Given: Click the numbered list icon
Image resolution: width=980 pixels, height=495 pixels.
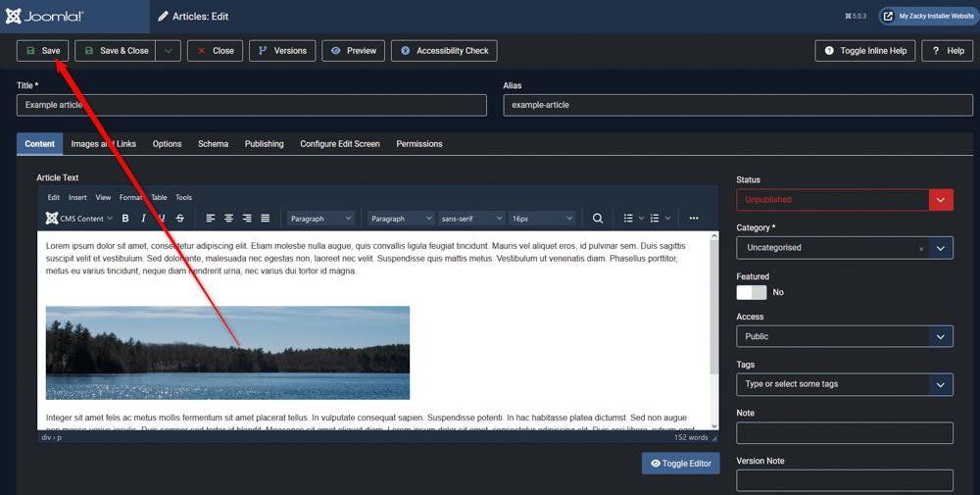Looking at the screenshot, I should click(655, 219).
